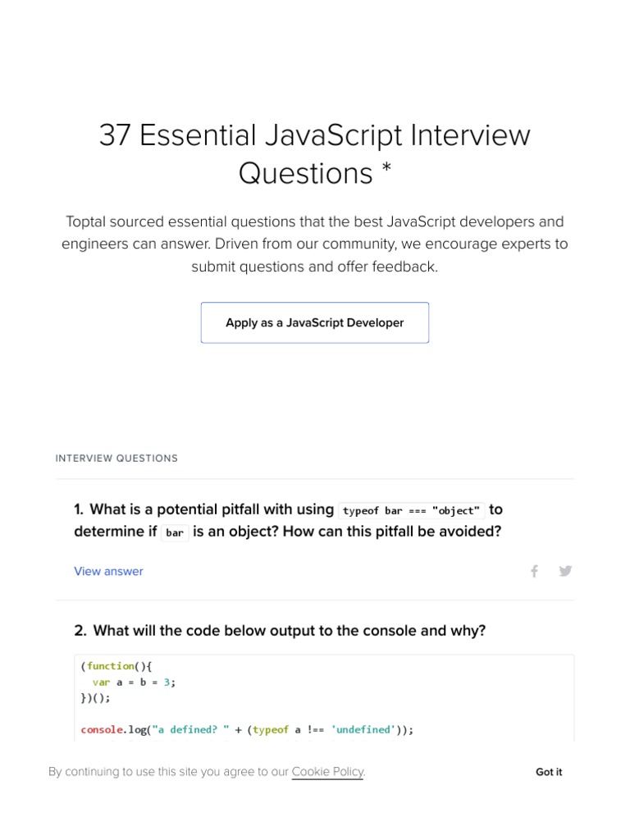Click the asterisk after the Questions title
The width and height of the screenshot is (630, 840).
click(x=386, y=171)
